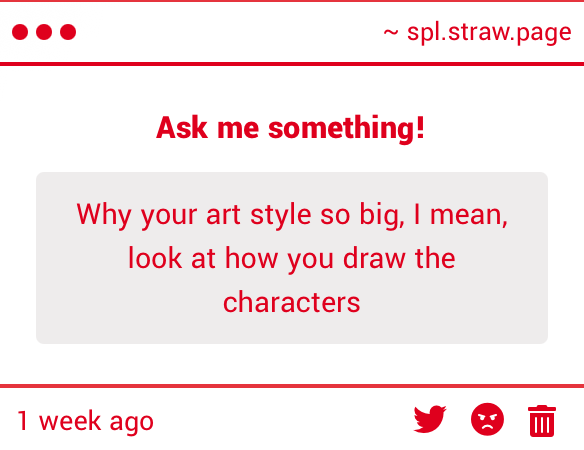584x450 pixels.
Task: Click the tilde symbol before spl.straw.page
Action: (391, 33)
